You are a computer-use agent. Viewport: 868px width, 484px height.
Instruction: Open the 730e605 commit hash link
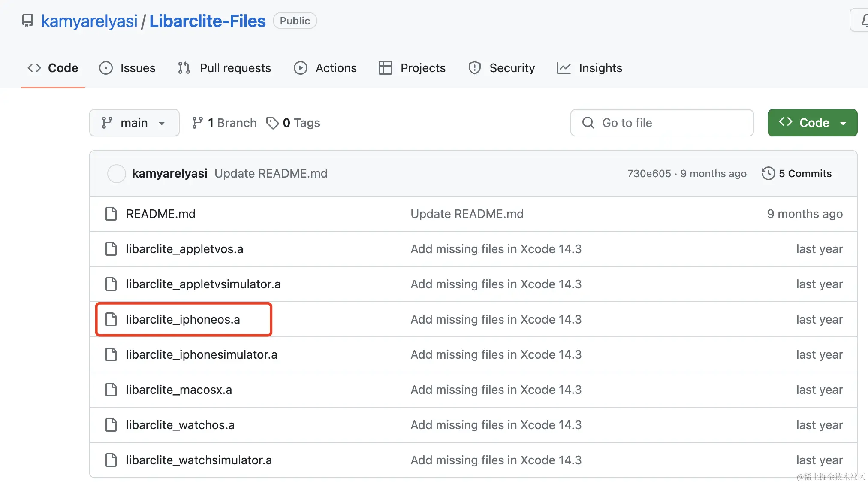coord(649,174)
